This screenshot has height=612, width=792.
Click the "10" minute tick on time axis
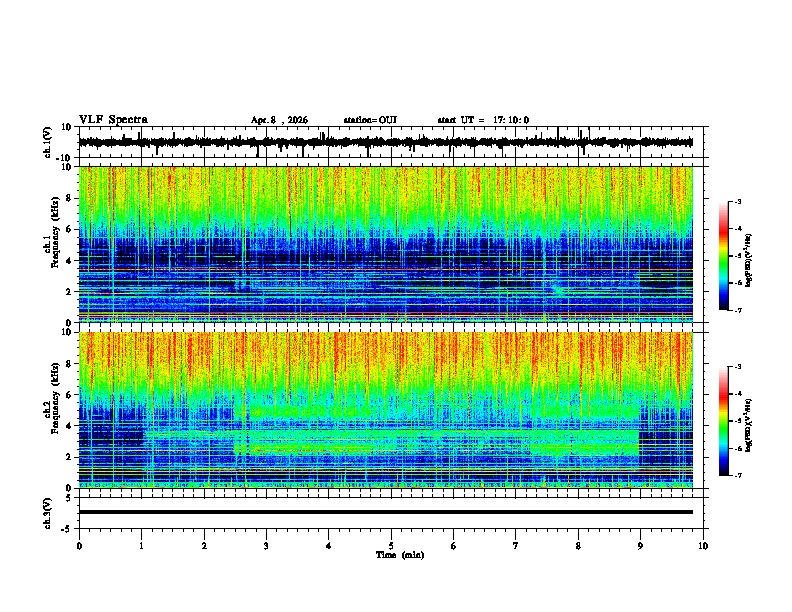click(703, 546)
